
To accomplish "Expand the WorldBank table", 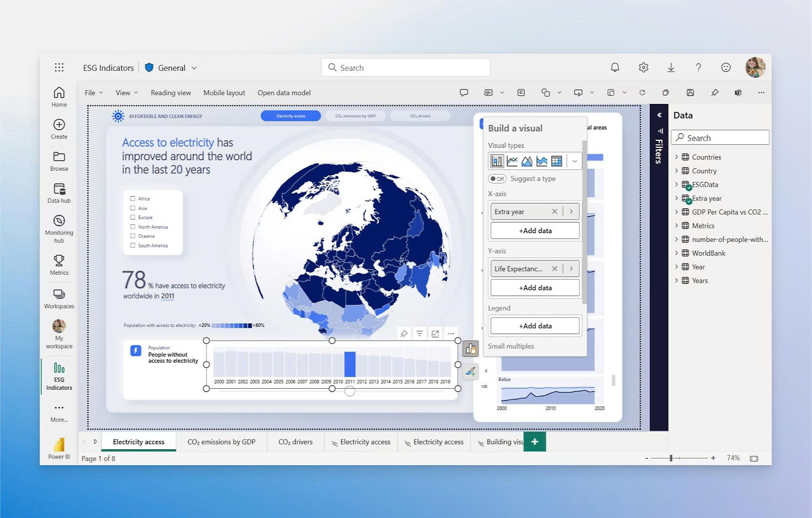I will coord(676,253).
